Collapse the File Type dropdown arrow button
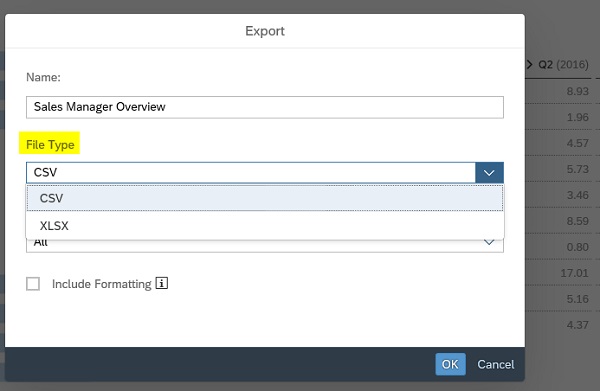This screenshot has width=600, height=391. 489,173
